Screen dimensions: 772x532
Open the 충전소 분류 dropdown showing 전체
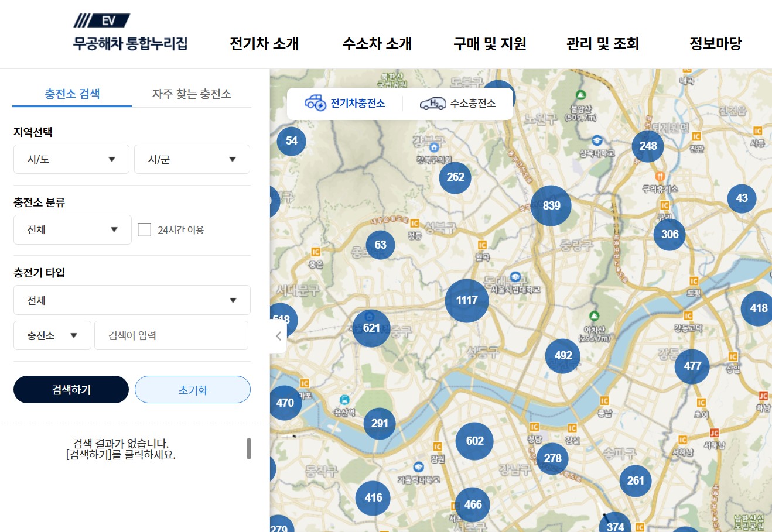[x=72, y=229]
